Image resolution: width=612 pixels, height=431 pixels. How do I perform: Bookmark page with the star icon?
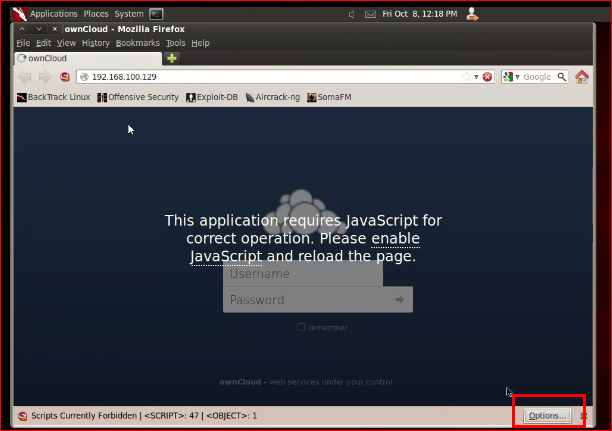(466, 77)
